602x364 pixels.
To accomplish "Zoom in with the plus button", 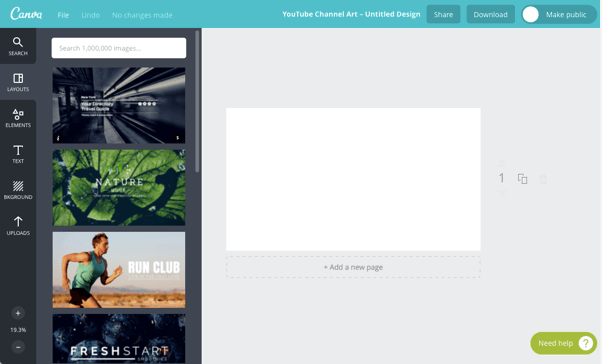I will [x=18, y=313].
